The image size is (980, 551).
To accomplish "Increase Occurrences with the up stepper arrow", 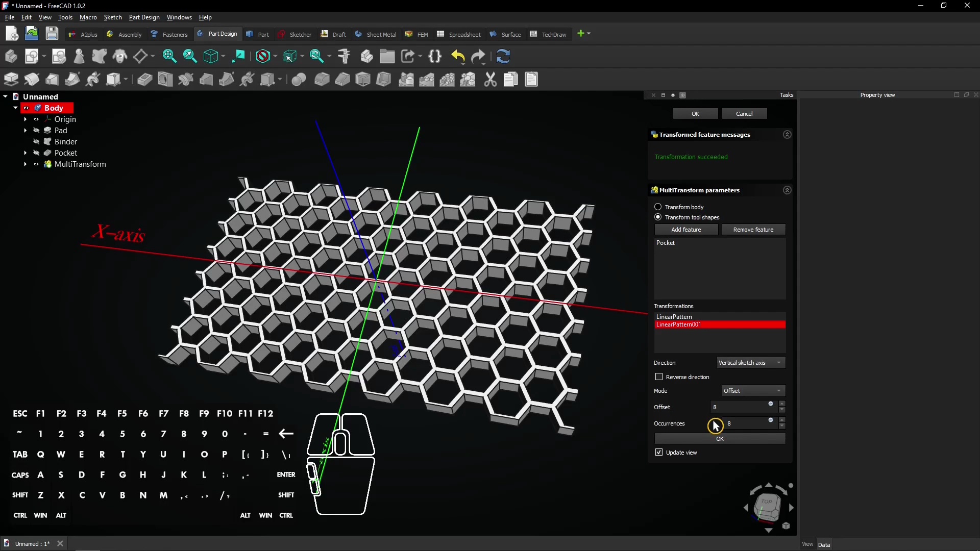I will [781, 420].
